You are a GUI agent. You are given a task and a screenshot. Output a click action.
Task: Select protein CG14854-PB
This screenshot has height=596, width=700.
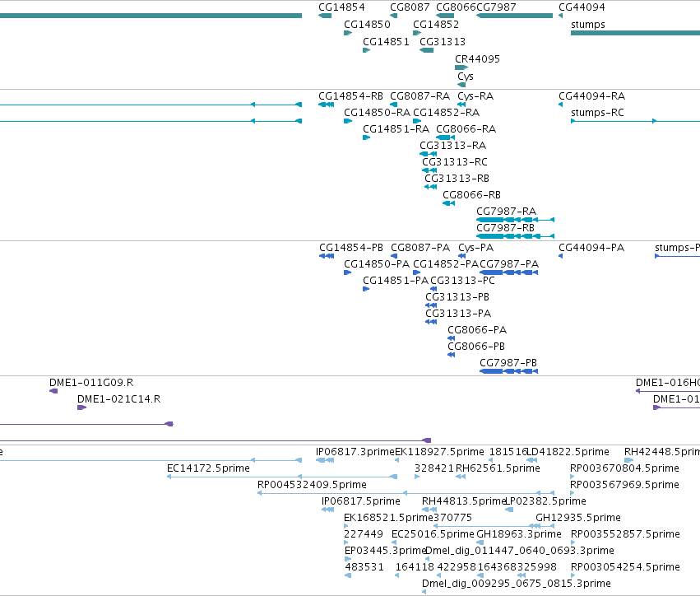click(x=351, y=248)
